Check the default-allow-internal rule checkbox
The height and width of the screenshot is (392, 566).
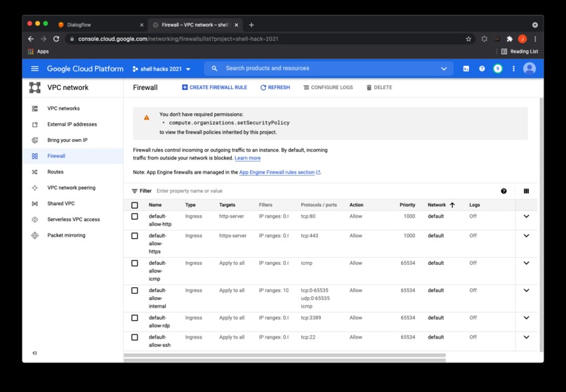135,291
